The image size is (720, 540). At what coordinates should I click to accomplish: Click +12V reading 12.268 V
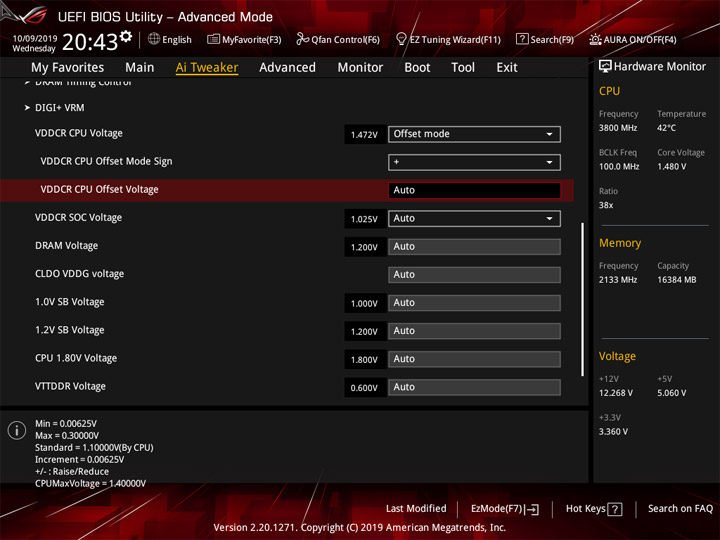[615, 393]
